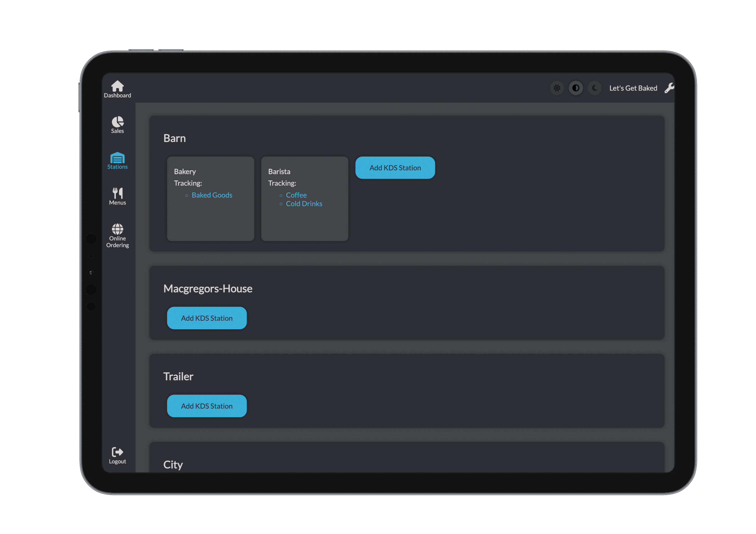
Task: Click the Let's Get Baked account name
Action: pos(633,88)
